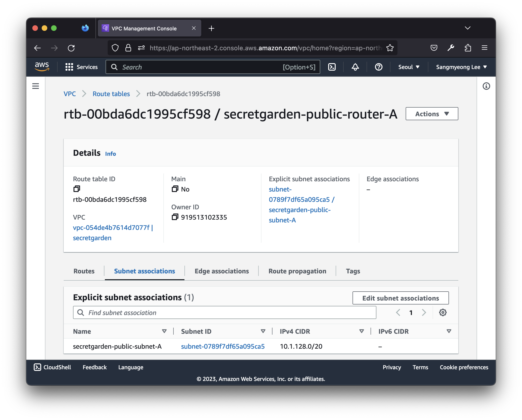Click the browser forward arrow
The height and width of the screenshot is (420, 522).
click(x=54, y=48)
